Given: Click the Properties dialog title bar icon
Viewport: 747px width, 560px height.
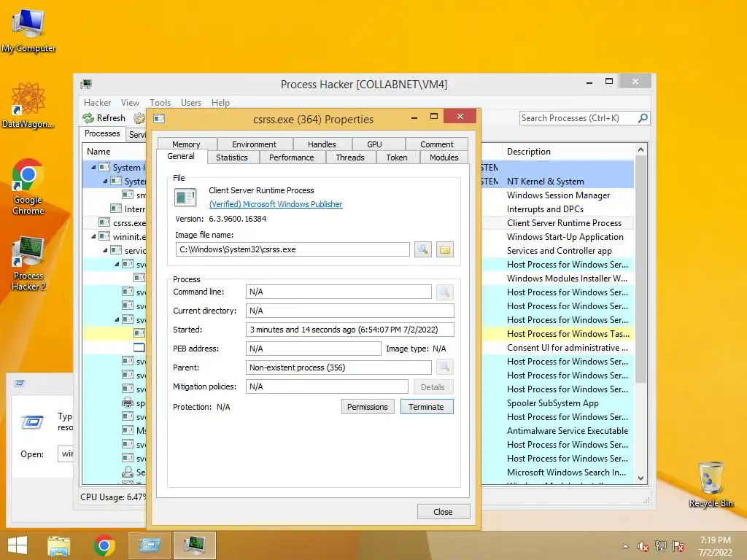Looking at the screenshot, I should click(x=159, y=119).
